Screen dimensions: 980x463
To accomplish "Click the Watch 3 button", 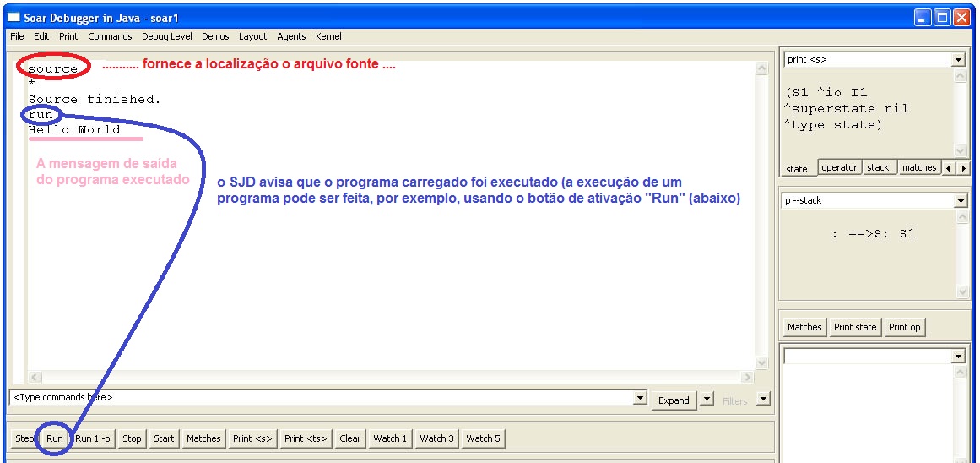I will coord(437,438).
